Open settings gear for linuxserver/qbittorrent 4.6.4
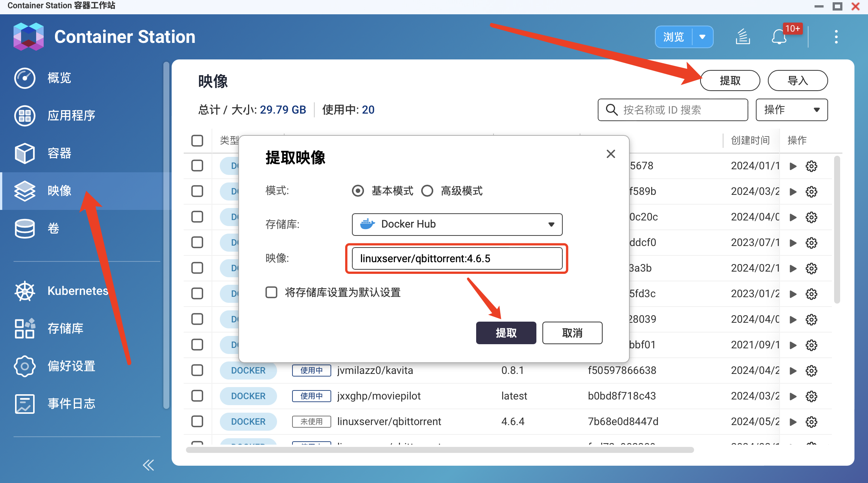Screen dimensions: 868x483 tap(811, 422)
